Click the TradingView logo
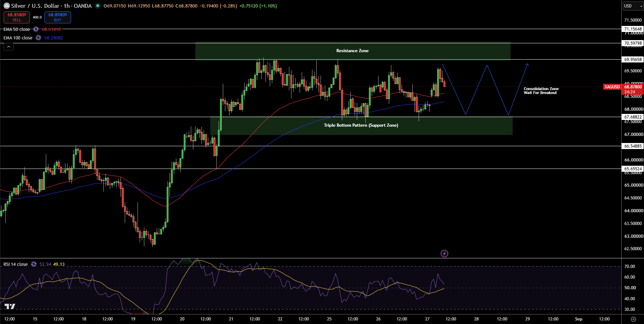Viewport: 644px width, 324px height. 10,306
